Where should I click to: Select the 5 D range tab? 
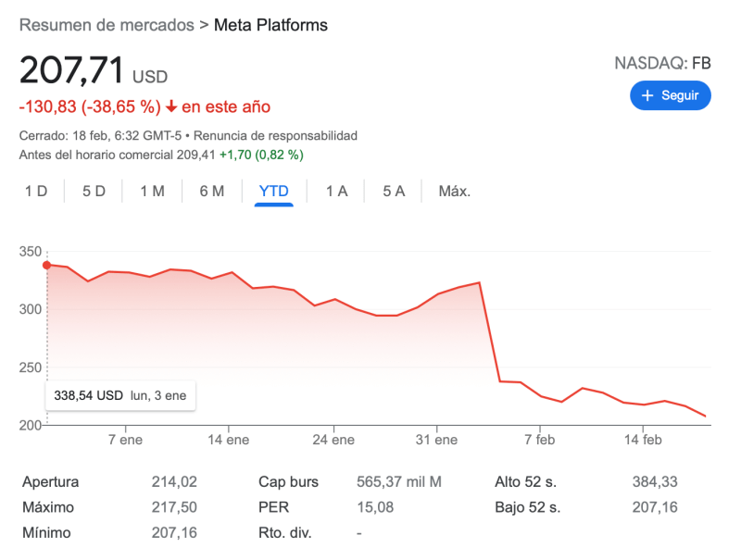(94, 192)
